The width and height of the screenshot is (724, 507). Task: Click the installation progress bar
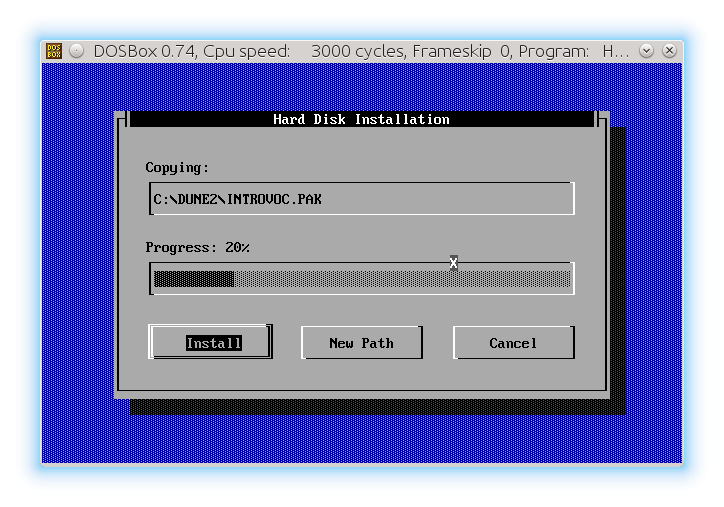click(x=362, y=278)
